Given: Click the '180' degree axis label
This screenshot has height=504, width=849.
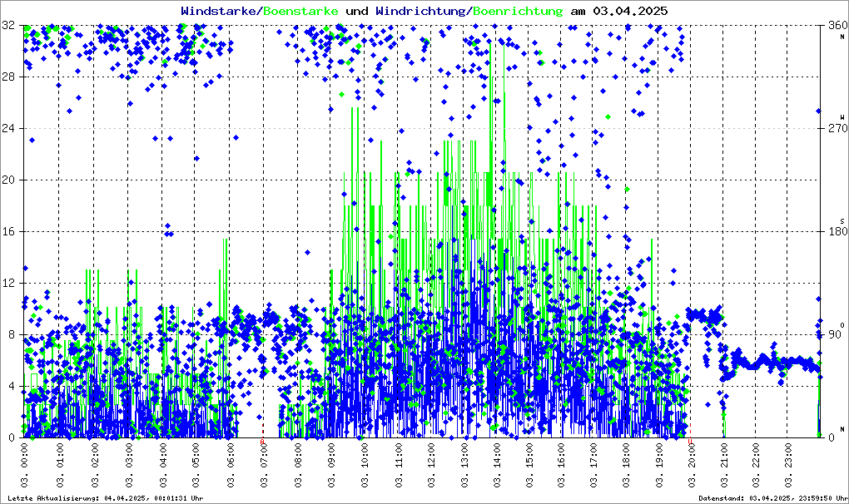Looking at the screenshot, I should tap(837, 231).
